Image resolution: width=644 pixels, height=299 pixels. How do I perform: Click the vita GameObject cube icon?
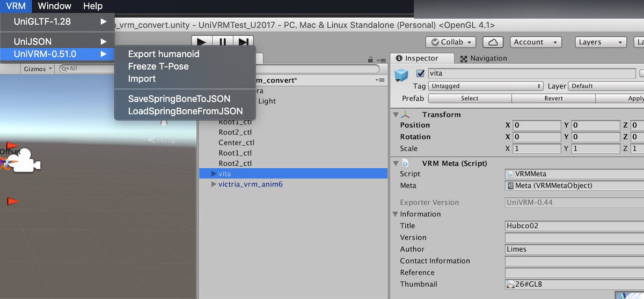tap(402, 76)
